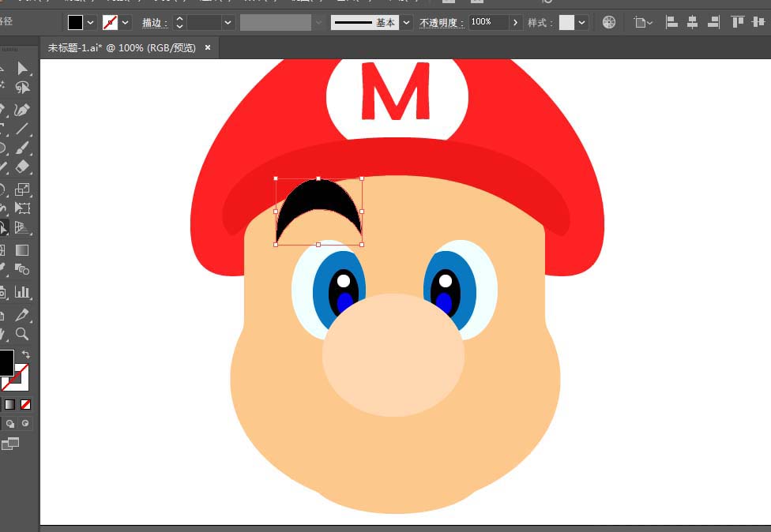Select the Gradient tool
Viewport: 771px width, 532px height.
22,250
